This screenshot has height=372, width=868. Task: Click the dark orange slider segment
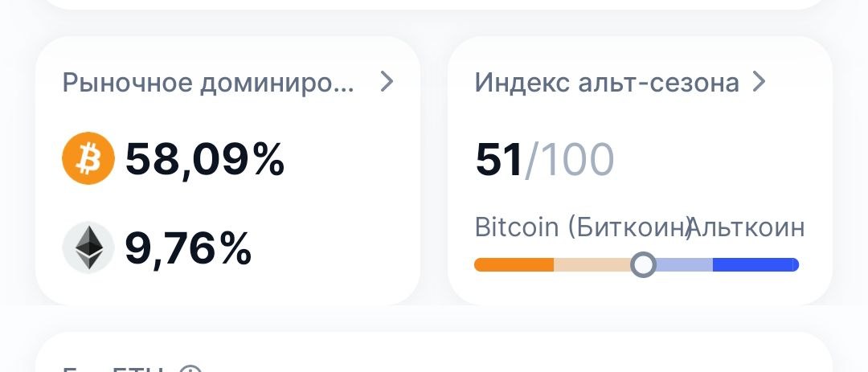point(514,264)
